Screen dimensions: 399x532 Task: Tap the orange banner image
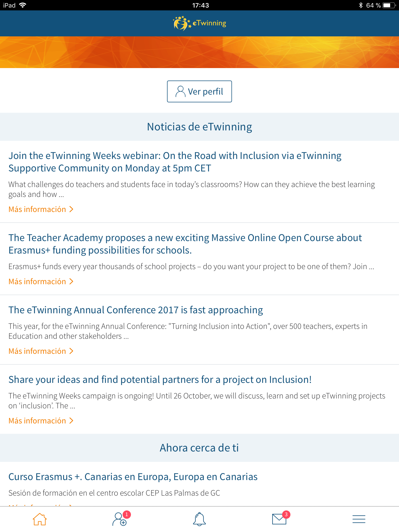coord(199,52)
